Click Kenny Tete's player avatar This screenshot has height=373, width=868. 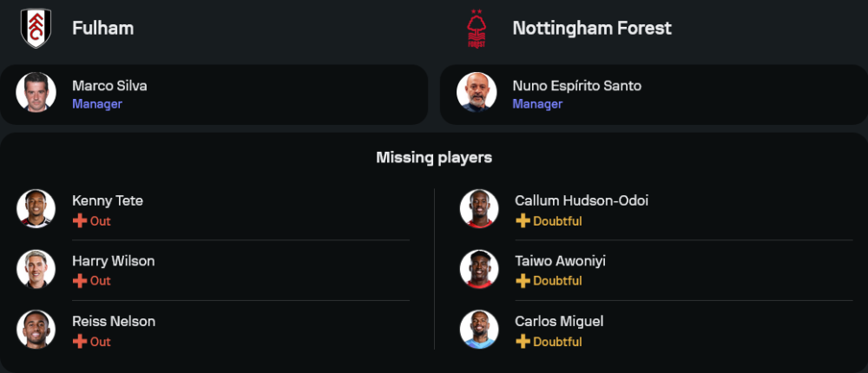pyautogui.click(x=36, y=209)
